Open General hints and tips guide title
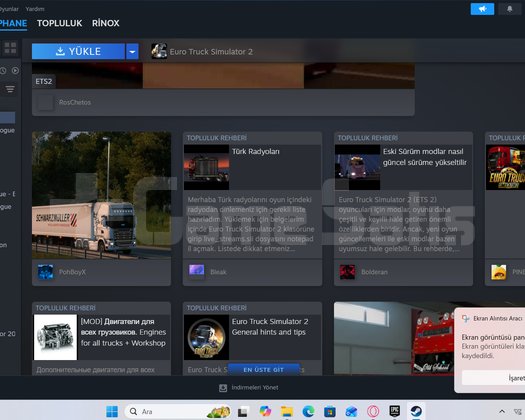This screenshot has height=420, width=525. 270,327
